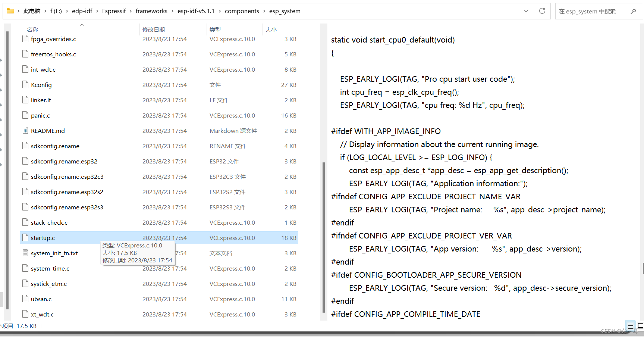Select xt_wdt.c file icon

click(25, 314)
